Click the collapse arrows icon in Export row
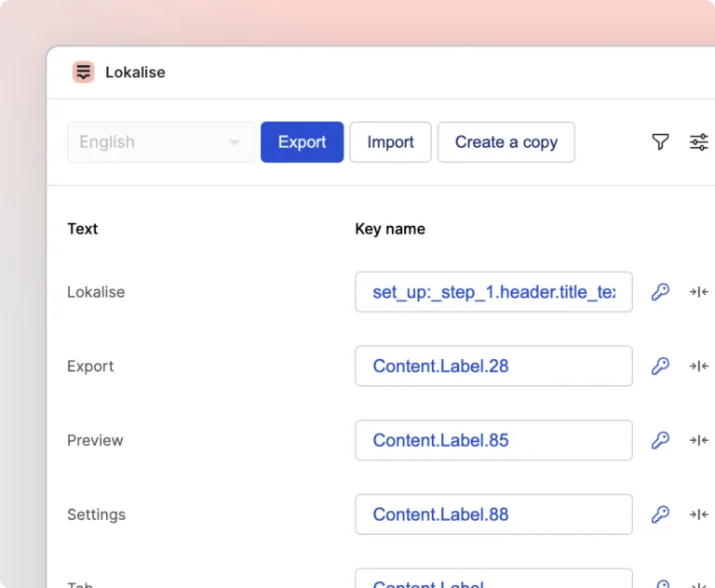The width and height of the screenshot is (715, 588). pos(698,366)
